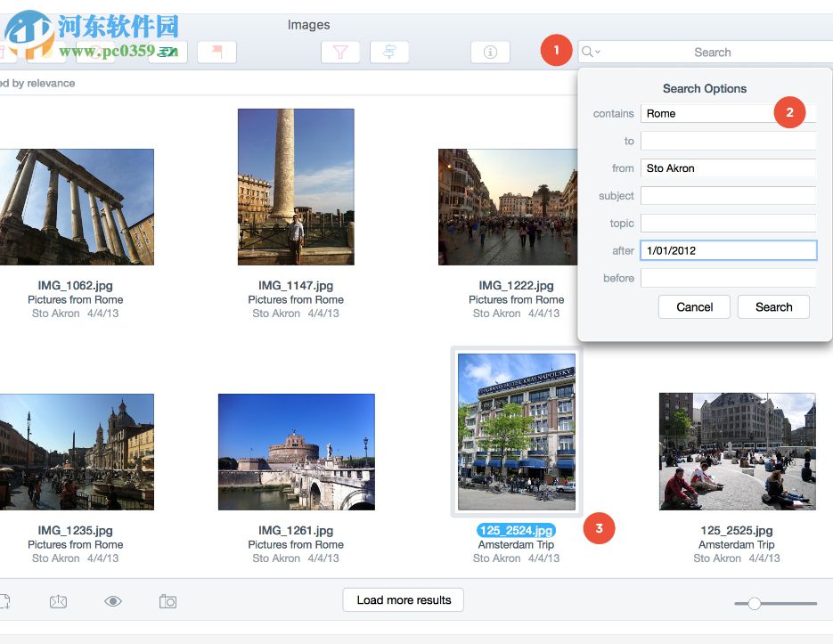Toggle the eye preview icon
The height and width of the screenshot is (644, 833).
pyautogui.click(x=114, y=601)
